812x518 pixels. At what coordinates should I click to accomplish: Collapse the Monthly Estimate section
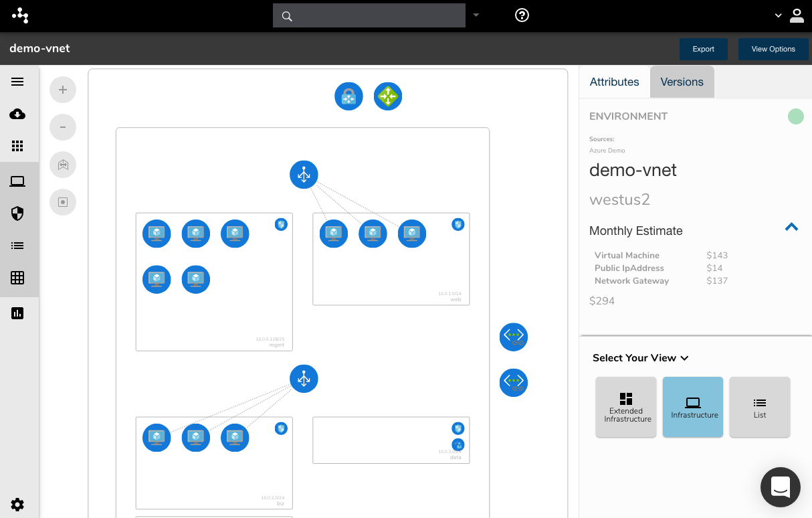(x=791, y=227)
